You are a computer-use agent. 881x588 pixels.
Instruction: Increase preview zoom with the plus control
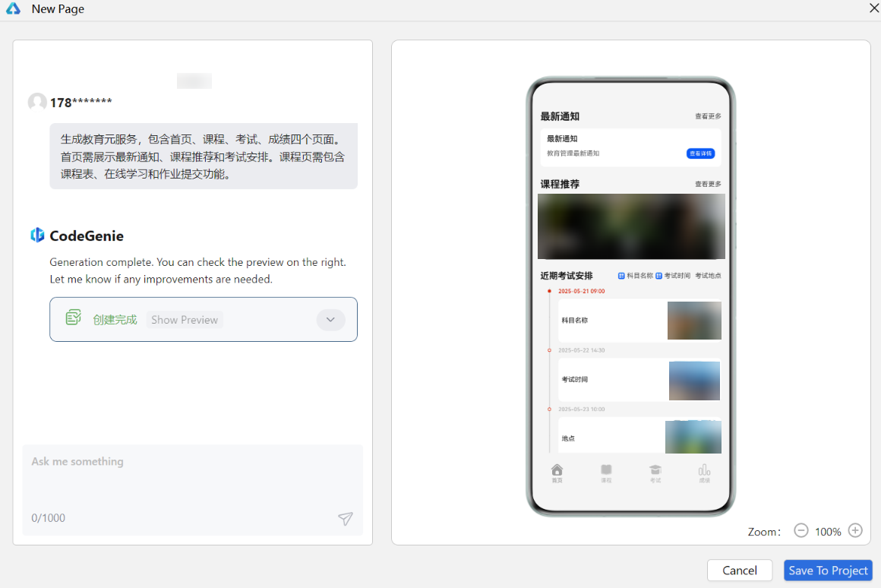pos(855,530)
